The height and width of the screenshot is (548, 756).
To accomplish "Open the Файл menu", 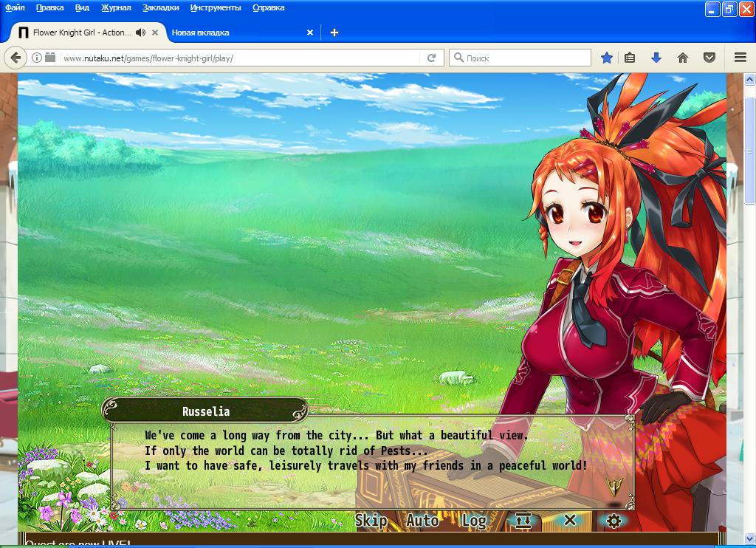I will (x=15, y=7).
